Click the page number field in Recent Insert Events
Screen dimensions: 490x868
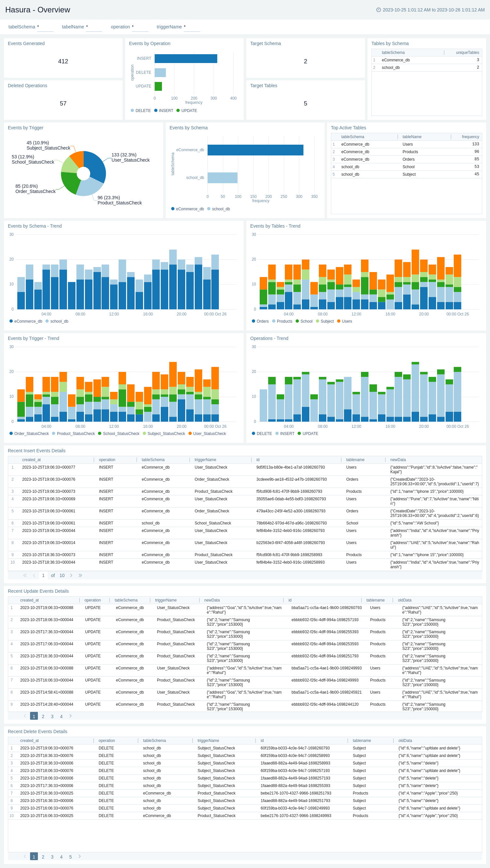coord(43,575)
